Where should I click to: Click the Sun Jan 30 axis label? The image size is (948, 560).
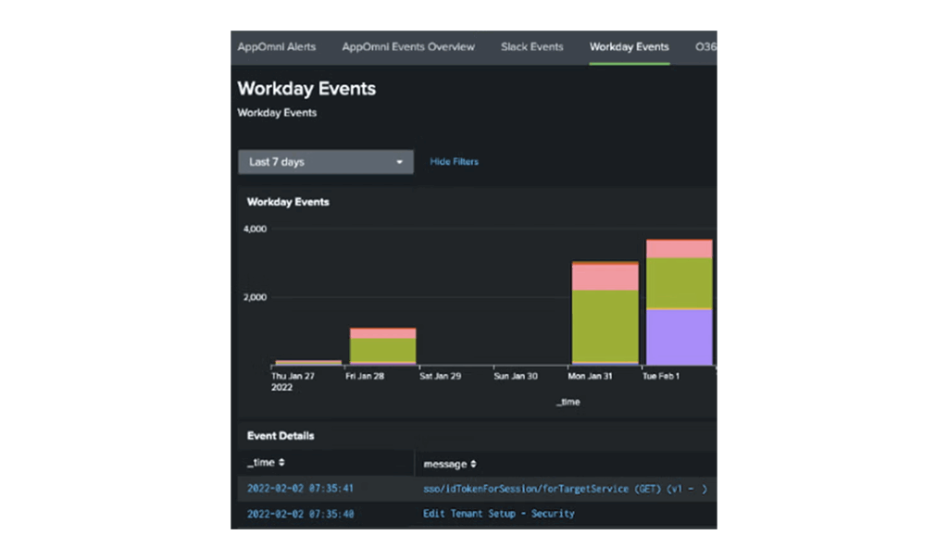(515, 376)
